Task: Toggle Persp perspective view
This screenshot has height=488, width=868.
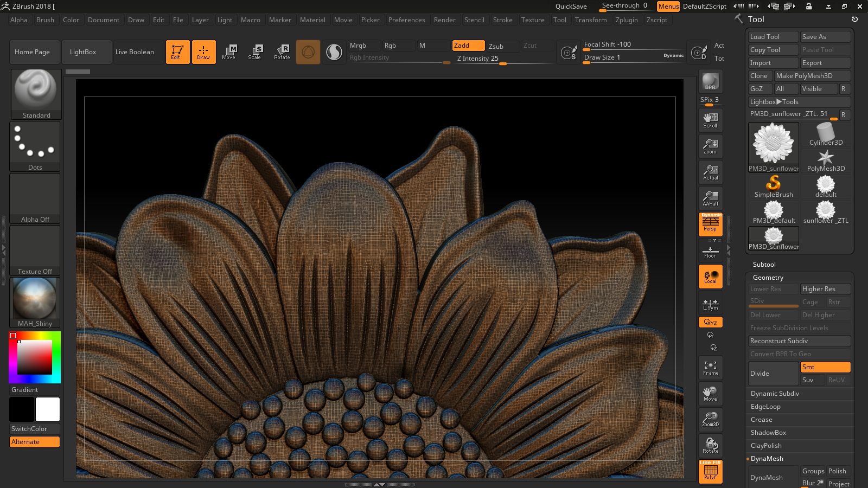Action: click(x=710, y=224)
